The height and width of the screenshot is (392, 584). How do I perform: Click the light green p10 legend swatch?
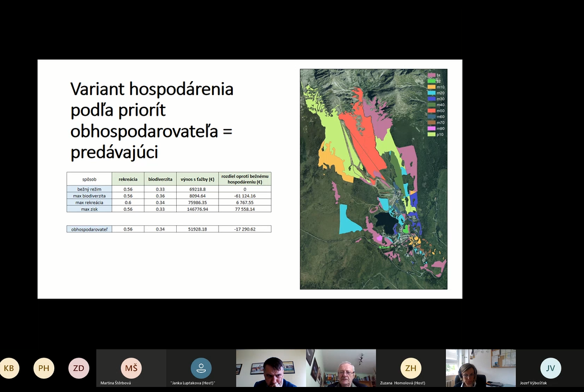[x=432, y=134]
